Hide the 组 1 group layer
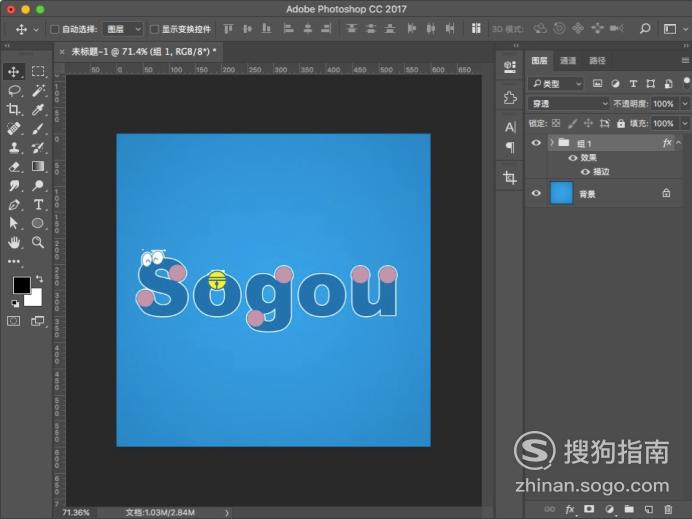The width and height of the screenshot is (692, 519). (x=536, y=143)
